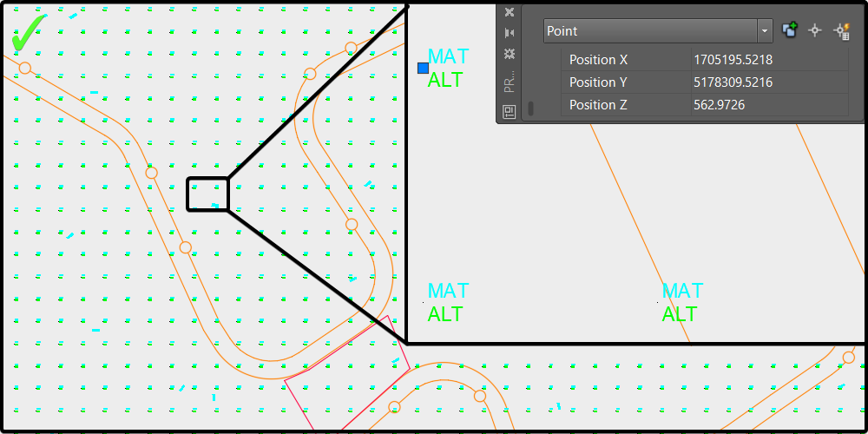Toggle the PICKADD value icon

click(790, 30)
